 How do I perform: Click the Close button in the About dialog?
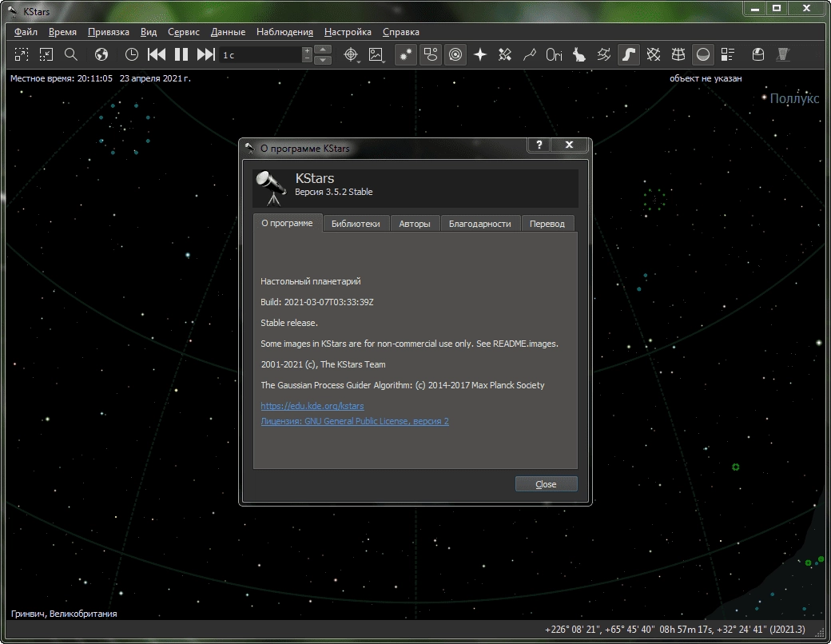click(546, 484)
